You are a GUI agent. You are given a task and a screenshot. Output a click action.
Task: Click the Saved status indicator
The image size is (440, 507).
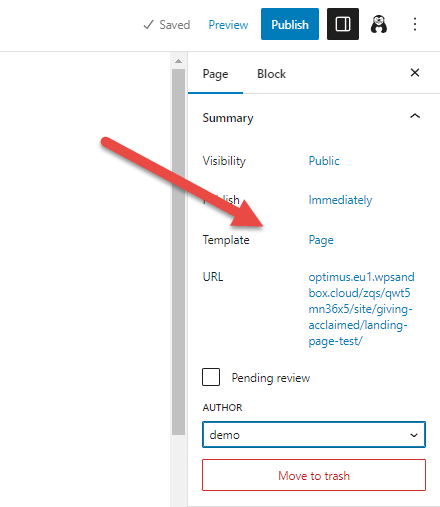[167, 25]
